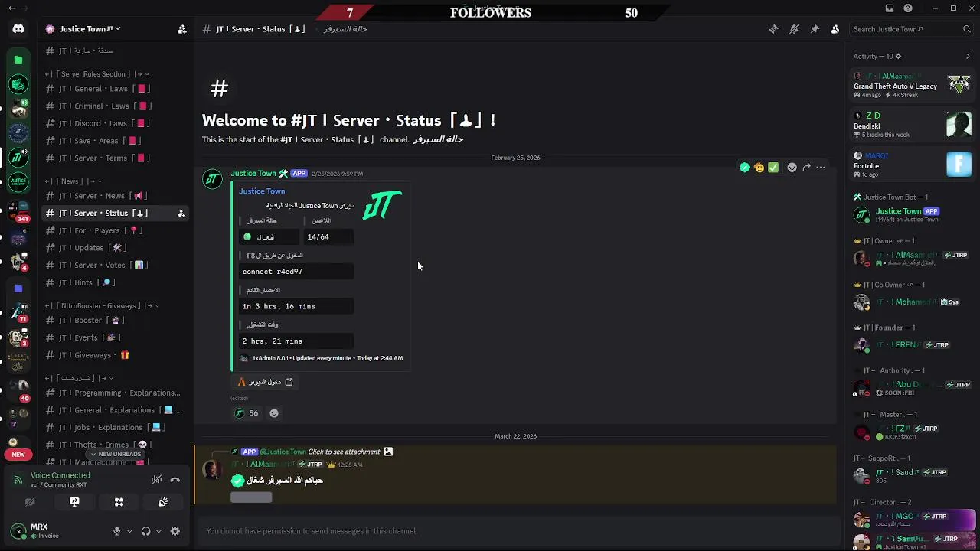Open the Threads icon in channel header

coord(774,29)
